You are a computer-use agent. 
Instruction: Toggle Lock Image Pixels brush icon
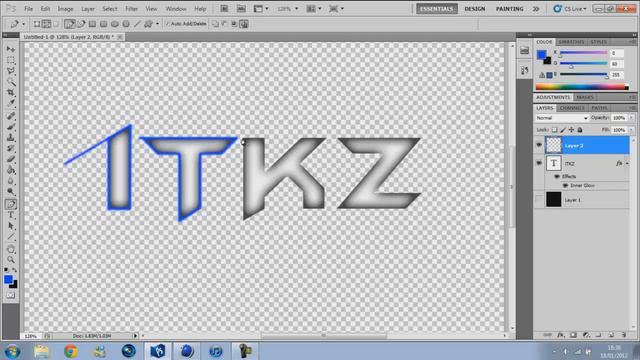[563, 130]
